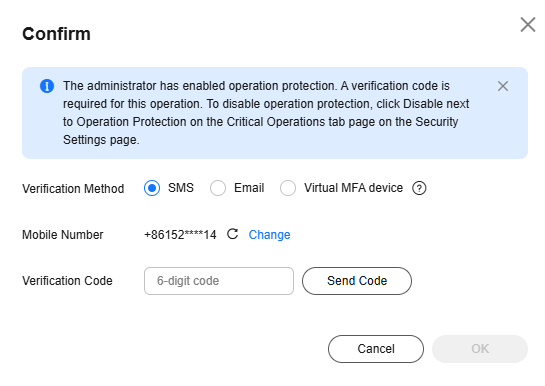The image size is (545, 386).
Task: Click the SMS option label text
Action: click(181, 188)
